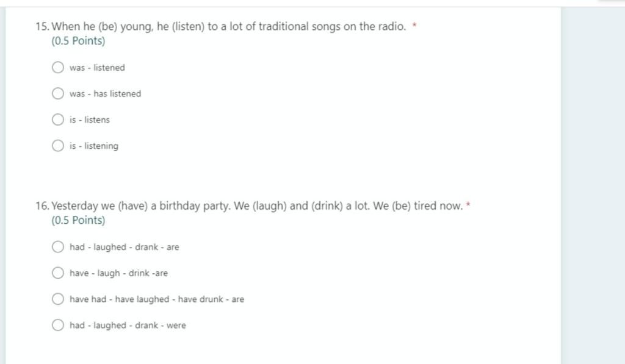
Task: Click the 'had - laughed - drank - are' label
Action: click(x=125, y=248)
